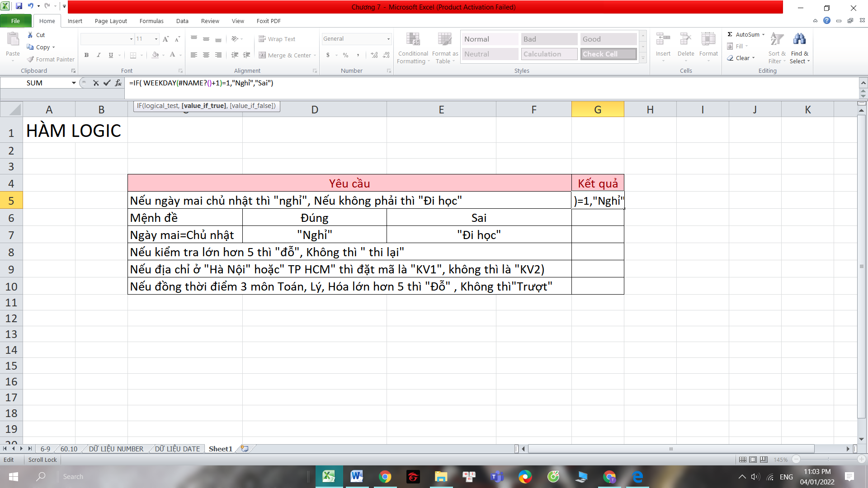868x488 pixels.
Task: Click the Enter checkmark in formula bar
Action: (107, 83)
